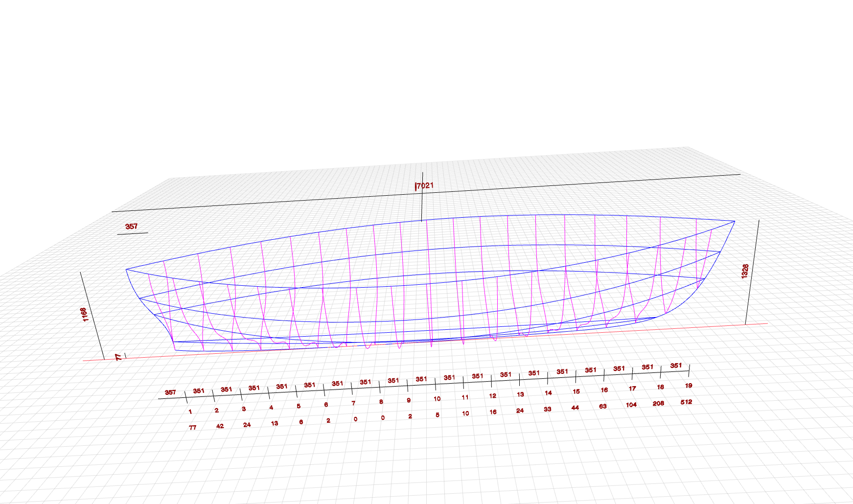Click the 33 offset value under station 14
Viewport: 853px width, 504px height.
click(547, 409)
